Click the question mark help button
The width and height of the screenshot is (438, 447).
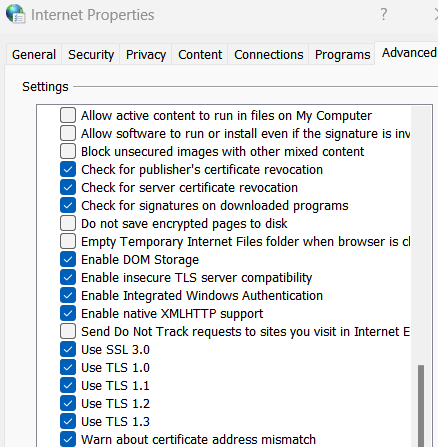point(384,14)
